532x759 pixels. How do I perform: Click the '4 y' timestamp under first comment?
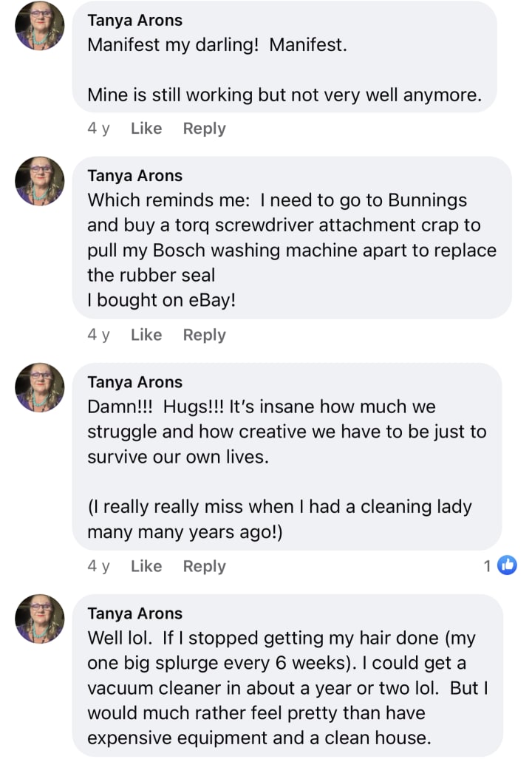tap(98, 129)
